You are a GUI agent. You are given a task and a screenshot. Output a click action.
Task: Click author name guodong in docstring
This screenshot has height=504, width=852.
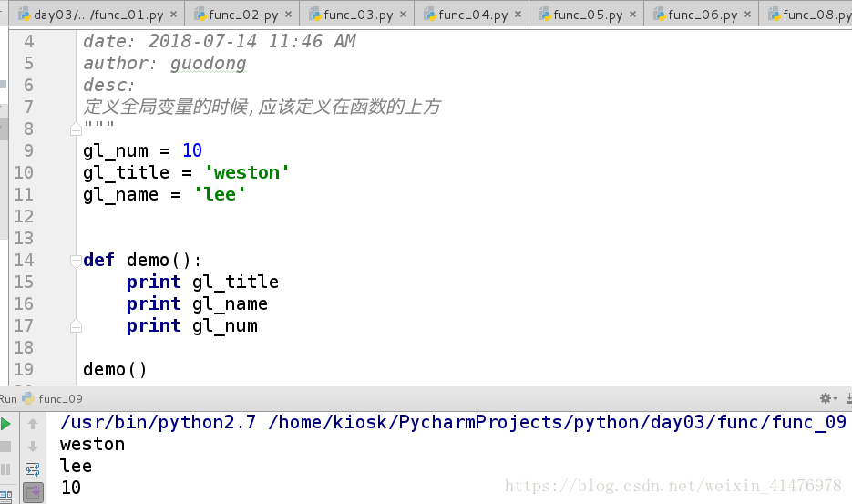coord(208,64)
